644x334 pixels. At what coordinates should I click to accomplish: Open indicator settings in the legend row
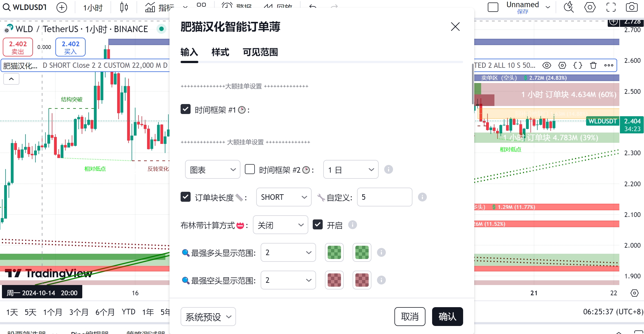tap(562, 65)
